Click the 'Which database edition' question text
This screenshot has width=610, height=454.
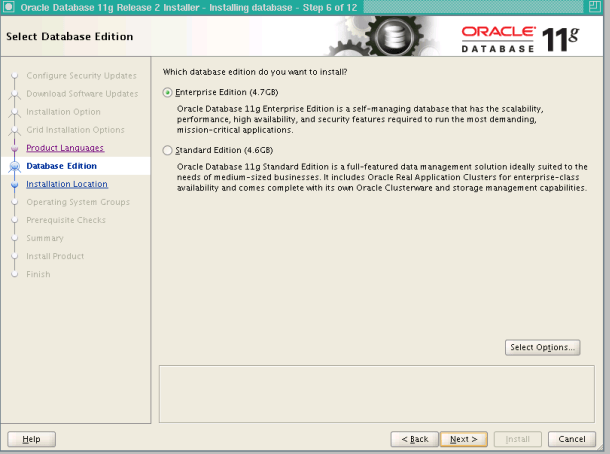pyautogui.click(x=255, y=72)
